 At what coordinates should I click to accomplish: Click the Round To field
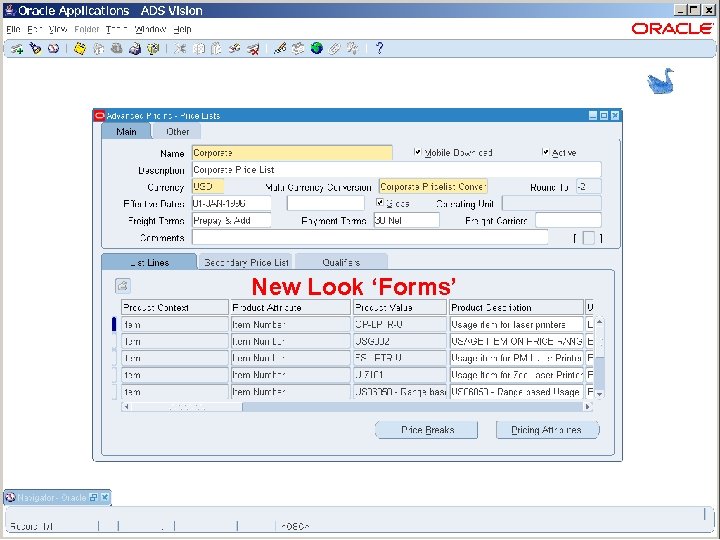tap(588, 186)
